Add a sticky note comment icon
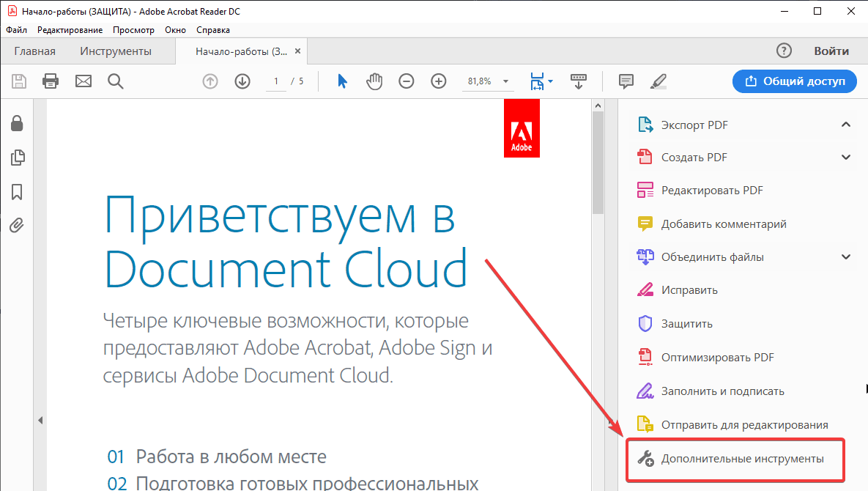The image size is (868, 491). pyautogui.click(x=626, y=81)
